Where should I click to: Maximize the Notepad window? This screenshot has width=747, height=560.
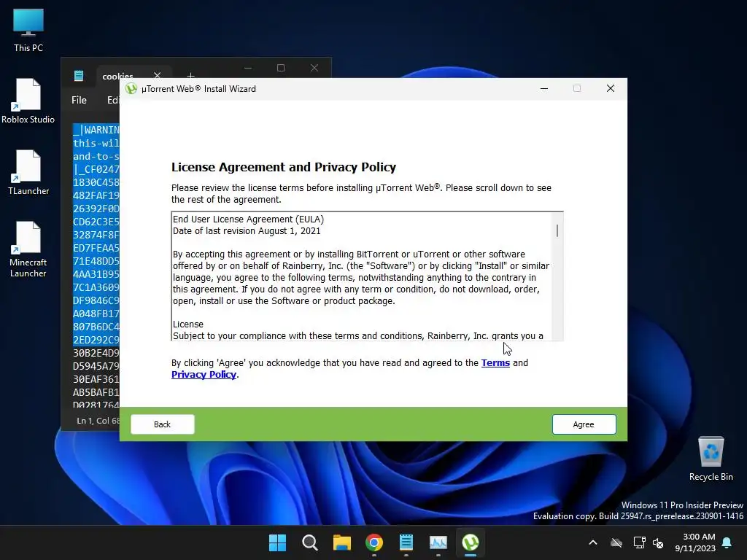coord(281,68)
